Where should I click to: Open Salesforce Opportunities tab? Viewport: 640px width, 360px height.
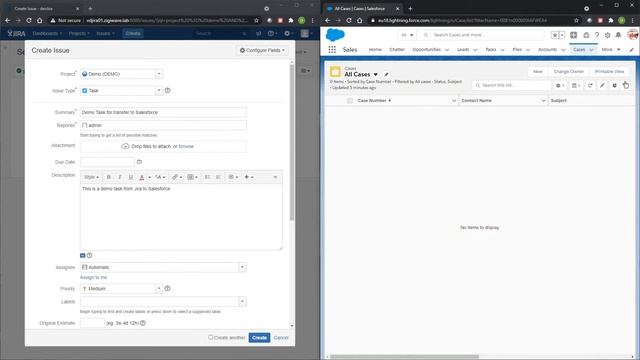tap(427, 49)
